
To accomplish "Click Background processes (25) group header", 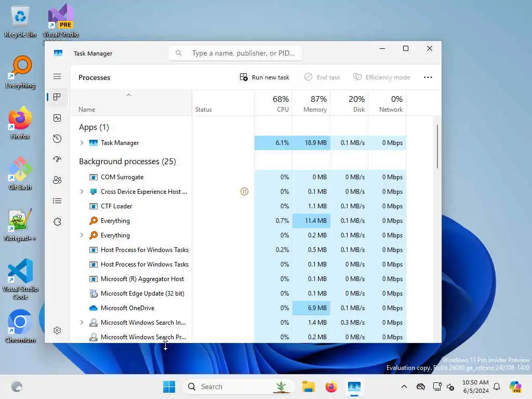I will pyautogui.click(x=128, y=162).
